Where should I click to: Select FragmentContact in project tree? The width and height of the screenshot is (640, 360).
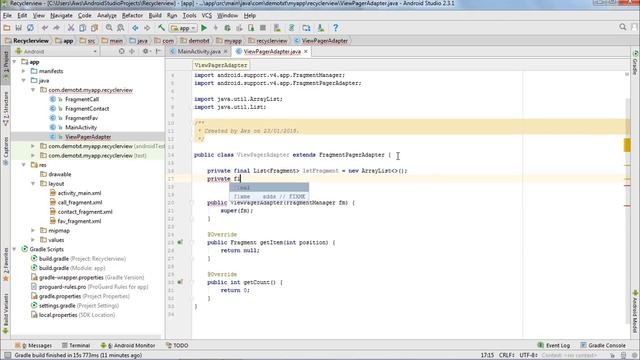(x=87, y=109)
